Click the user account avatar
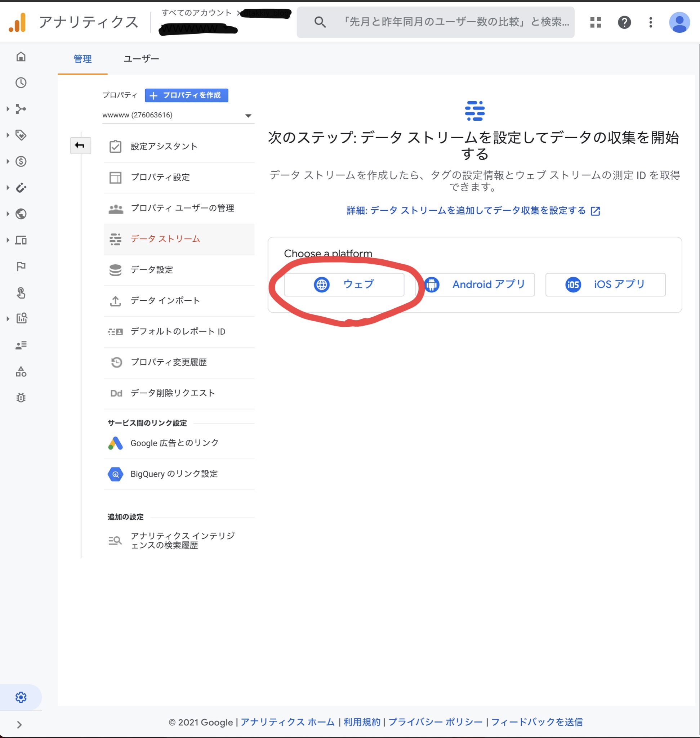 tap(679, 22)
